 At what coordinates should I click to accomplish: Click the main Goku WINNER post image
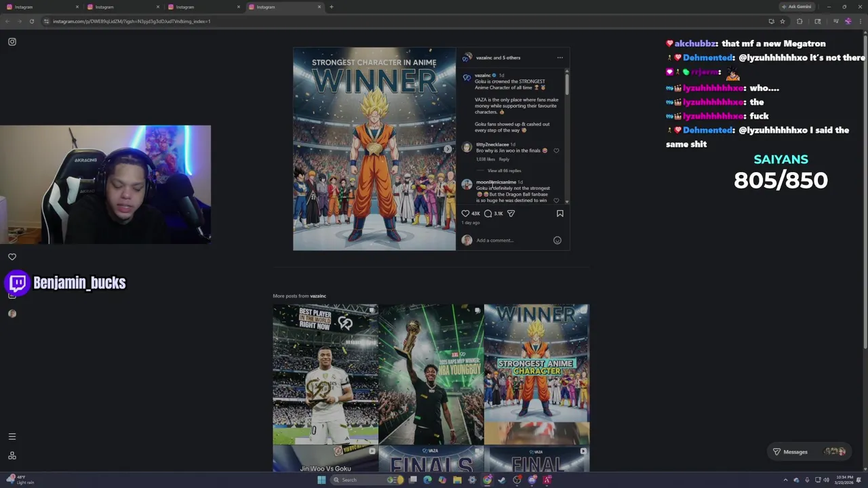point(374,148)
